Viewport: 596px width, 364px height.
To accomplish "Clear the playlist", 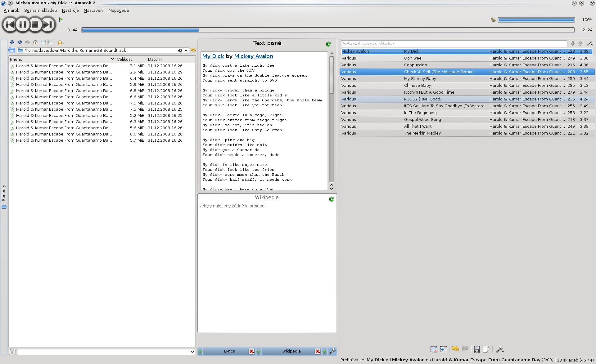I will click(x=434, y=349).
